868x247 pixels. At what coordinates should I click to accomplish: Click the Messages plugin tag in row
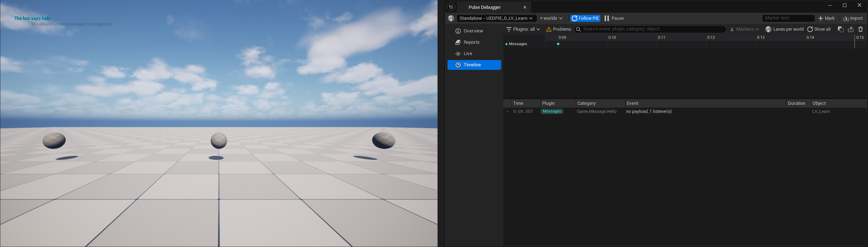pyautogui.click(x=552, y=111)
